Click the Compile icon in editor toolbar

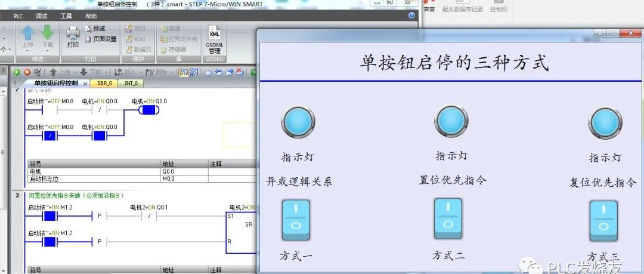[x=38, y=72]
